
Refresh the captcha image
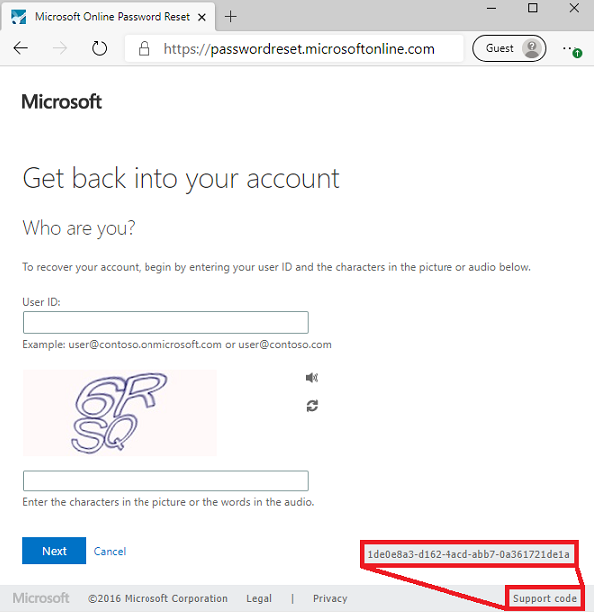312,406
